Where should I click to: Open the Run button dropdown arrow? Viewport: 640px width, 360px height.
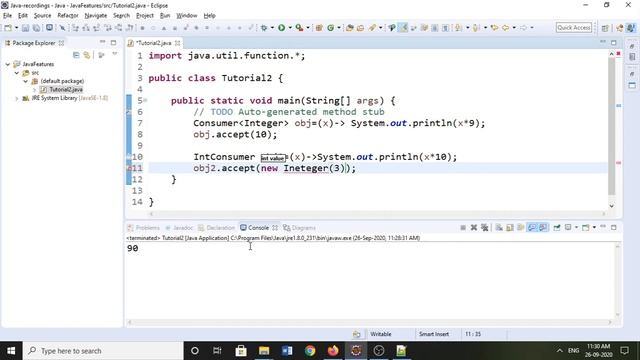pyautogui.click(x=290, y=28)
